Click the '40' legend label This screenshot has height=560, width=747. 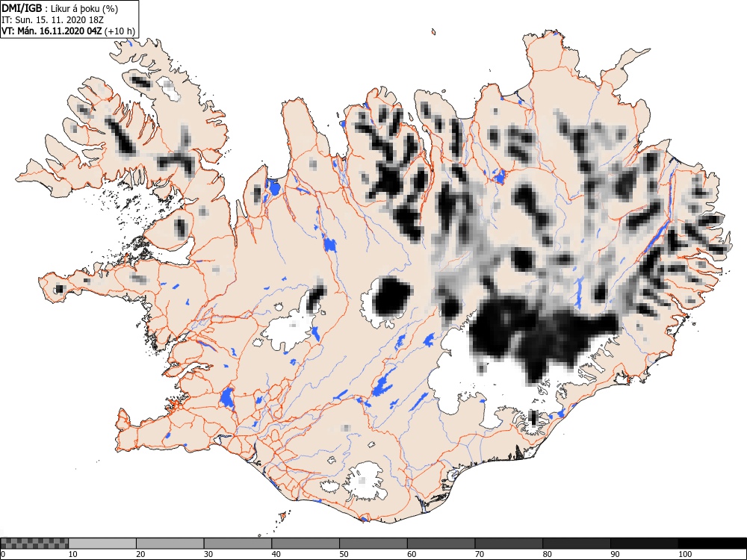coord(276,554)
